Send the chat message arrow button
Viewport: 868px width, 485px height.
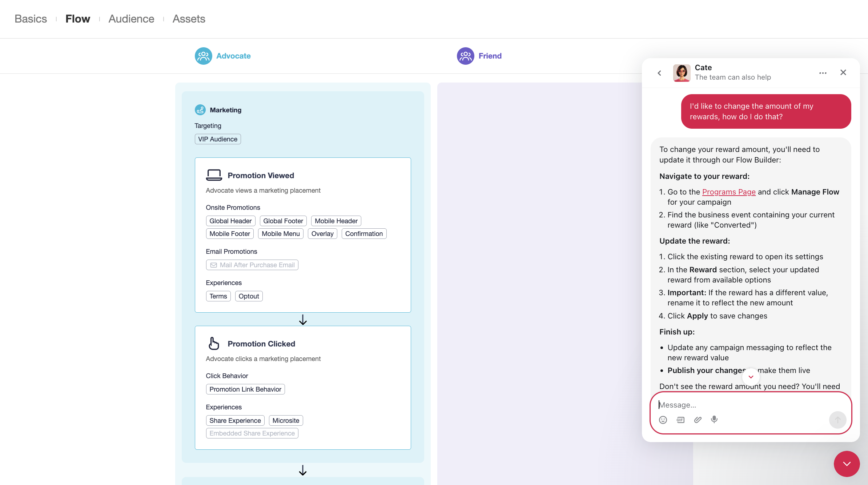click(837, 420)
